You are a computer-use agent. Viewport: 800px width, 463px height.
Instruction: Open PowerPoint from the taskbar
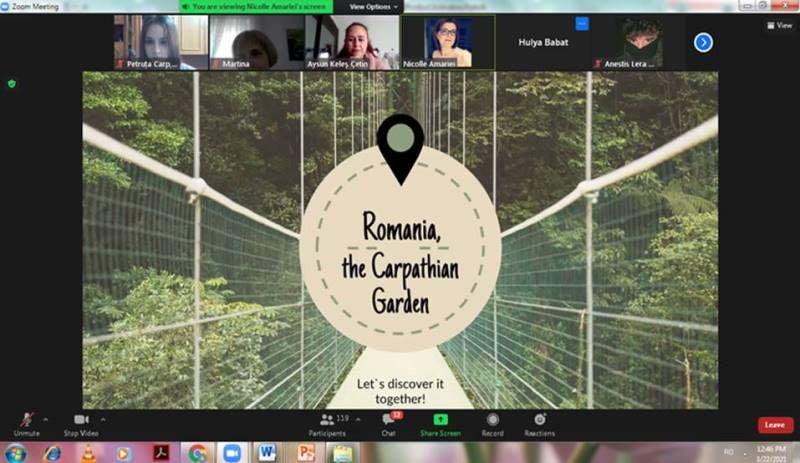pyautogui.click(x=306, y=453)
